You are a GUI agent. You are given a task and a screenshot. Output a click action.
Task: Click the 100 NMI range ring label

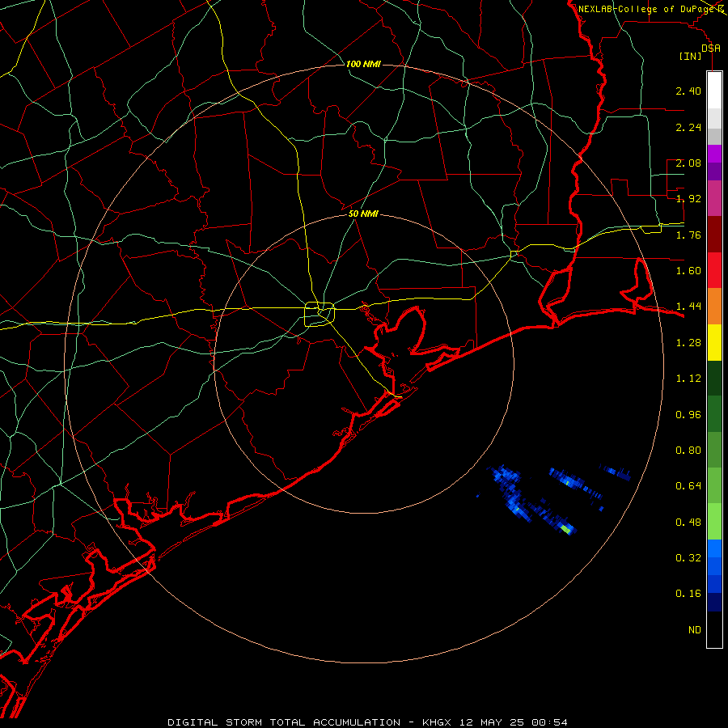click(x=363, y=64)
